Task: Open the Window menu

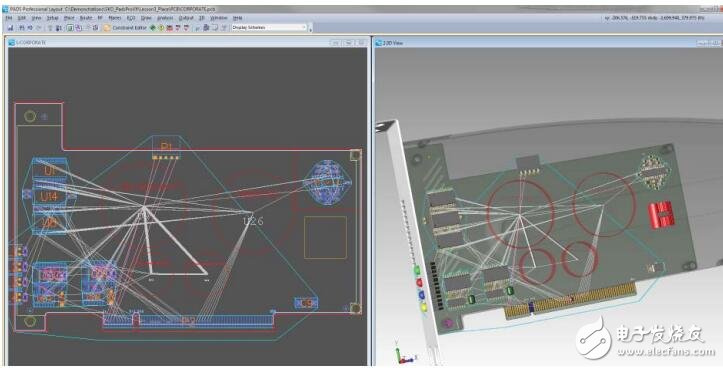Action: pos(219,18)
